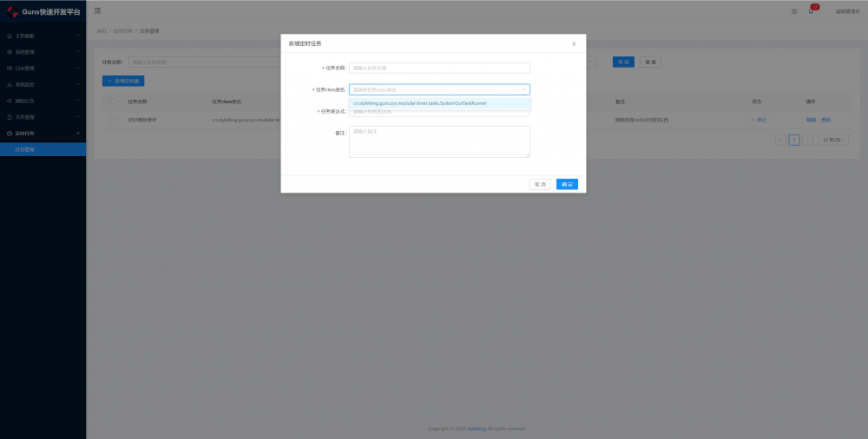This screenshot has width=868, height=439.
Task: Expand 主控面板 using its chevron arrow
Action: tap(78, 36)
